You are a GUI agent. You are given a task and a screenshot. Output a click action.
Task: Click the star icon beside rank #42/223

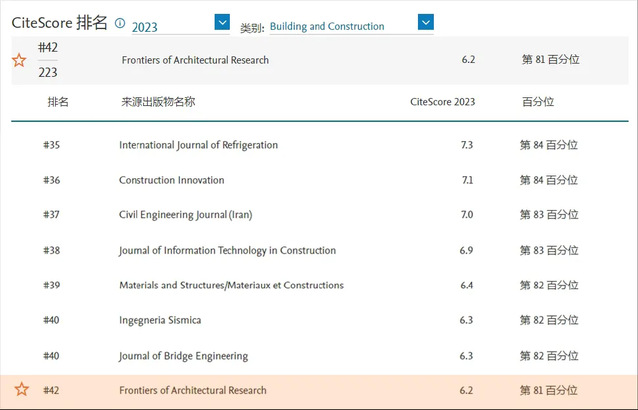click(x=19, y=60)
